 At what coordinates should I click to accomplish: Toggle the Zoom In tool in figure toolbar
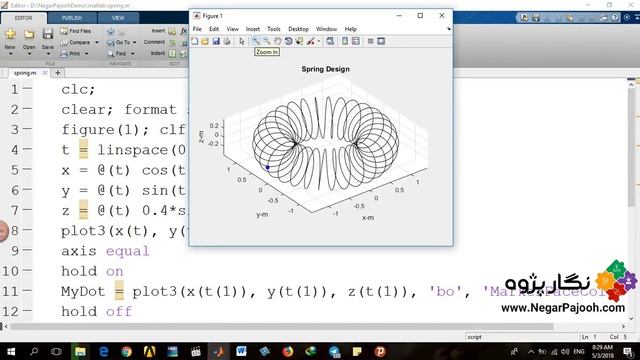[256, 41]
